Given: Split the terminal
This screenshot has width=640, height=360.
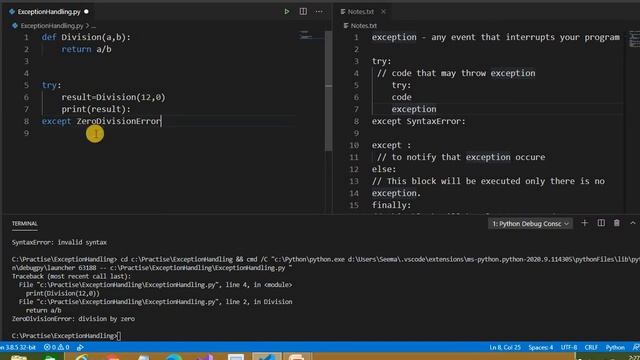Looking at the screenshot, I should (x=601, y=223).
